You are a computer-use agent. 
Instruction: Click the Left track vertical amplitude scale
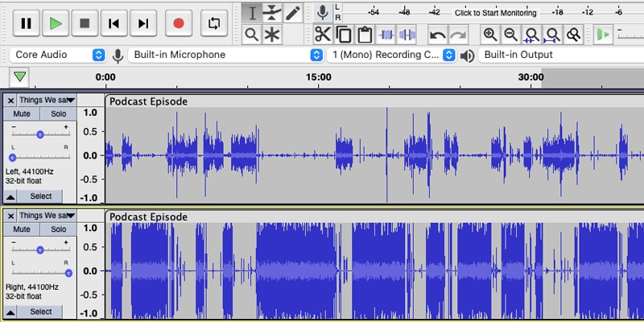point(91,155)
